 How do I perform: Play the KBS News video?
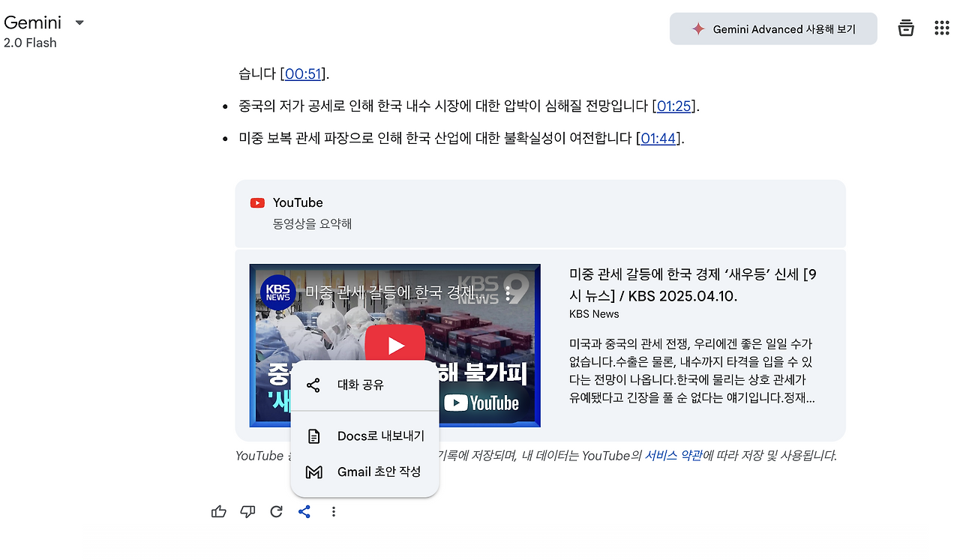(x=395, y=346)
